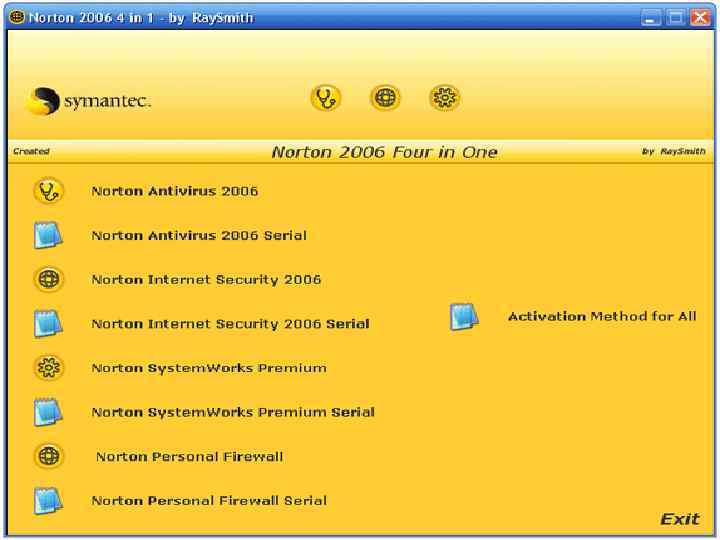Click the 'by RaySmith' banner text
The height and width of the screenshot is (540, 720).
674,151
